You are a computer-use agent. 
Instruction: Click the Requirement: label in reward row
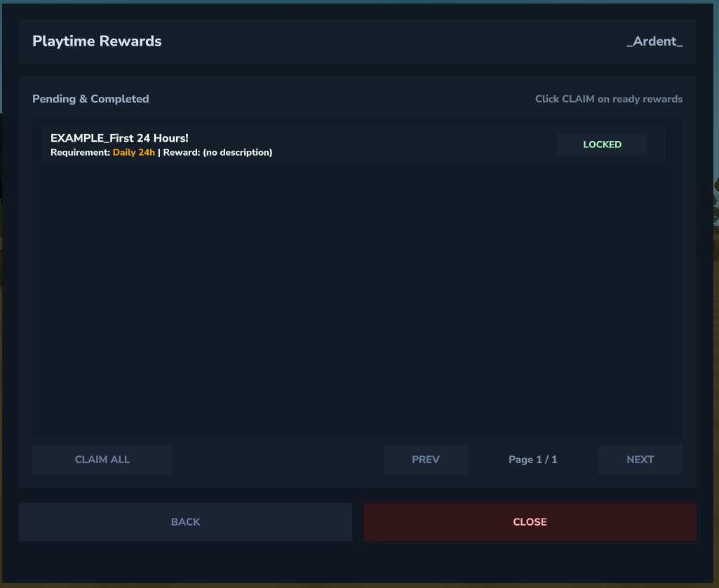(81, 152)
